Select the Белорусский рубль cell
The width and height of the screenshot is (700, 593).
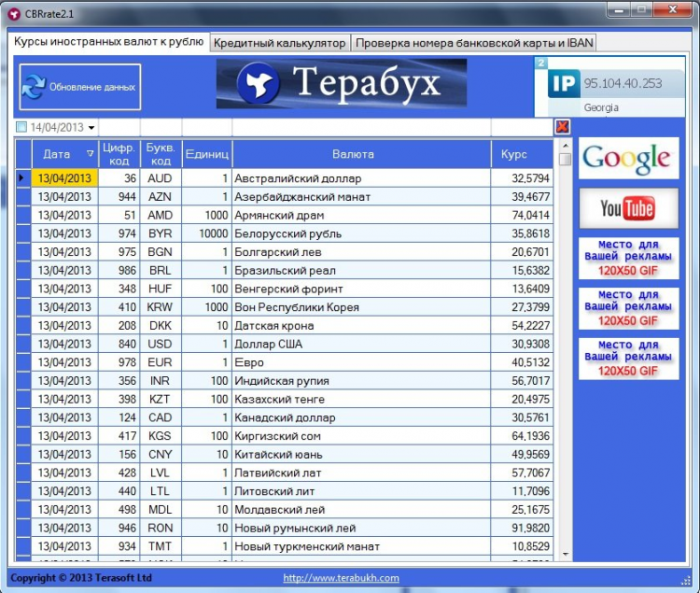click(361, 233)
